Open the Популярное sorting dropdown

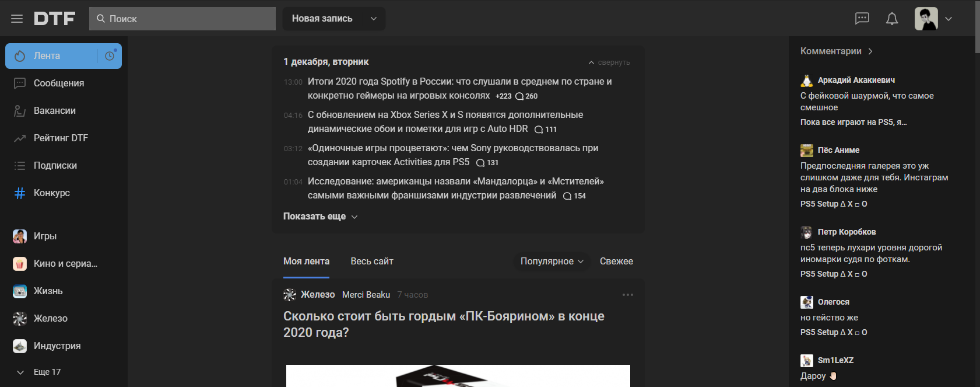tap(552, 262)
